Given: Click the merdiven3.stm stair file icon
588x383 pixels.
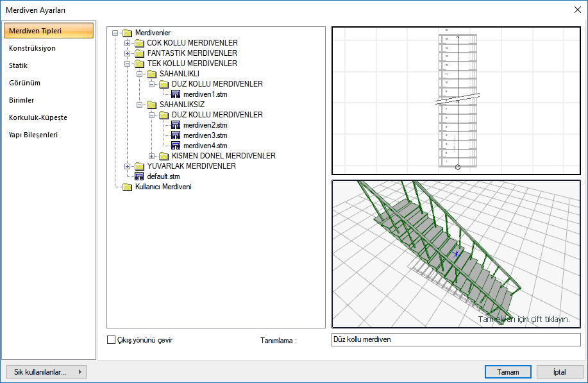Looking at the screenshot, I should pos(176,135).
